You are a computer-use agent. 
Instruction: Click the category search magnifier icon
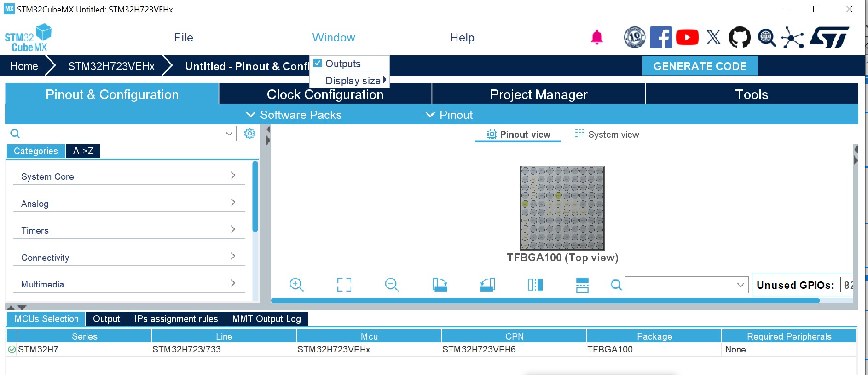click(15, 134)
